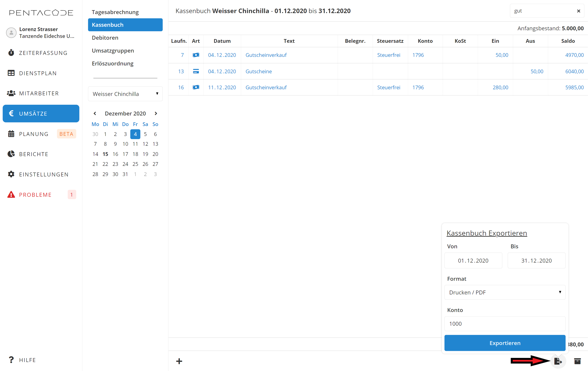588x371 pixels.
Task: Click the card icon in row 13
Action: [x=196, y=71]
